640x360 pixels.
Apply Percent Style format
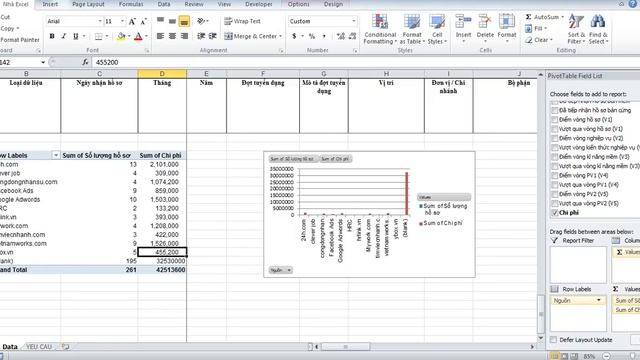312,36
